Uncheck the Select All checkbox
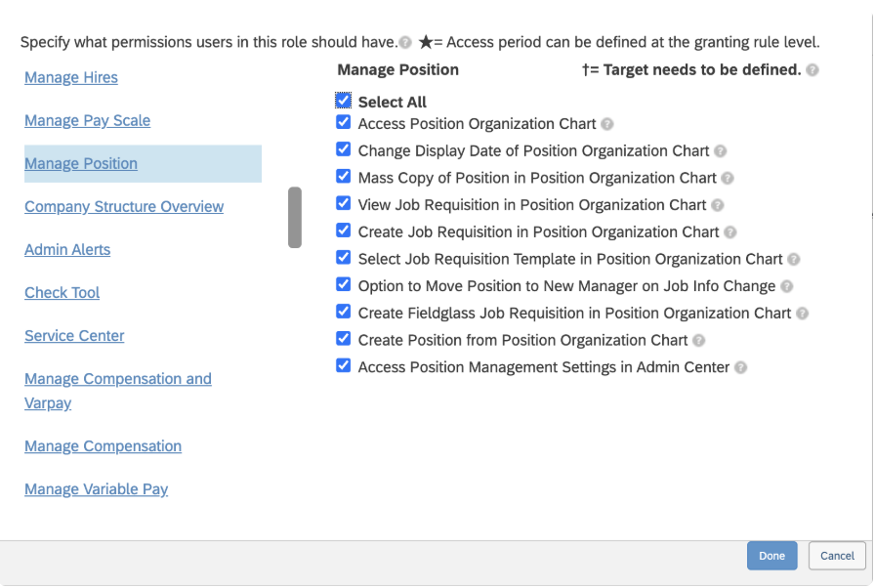The width and height of the screenshot is (875, 588). (x=343, y=101)
